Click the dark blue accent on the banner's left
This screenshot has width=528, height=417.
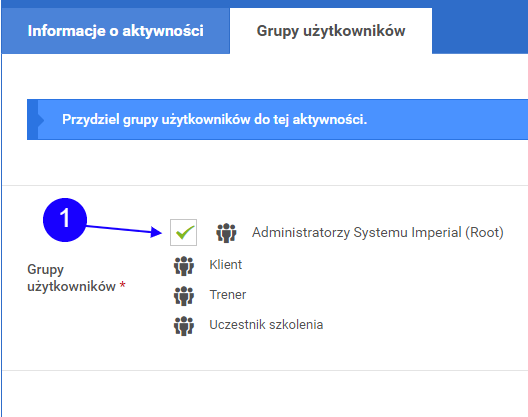click(32, 119)
